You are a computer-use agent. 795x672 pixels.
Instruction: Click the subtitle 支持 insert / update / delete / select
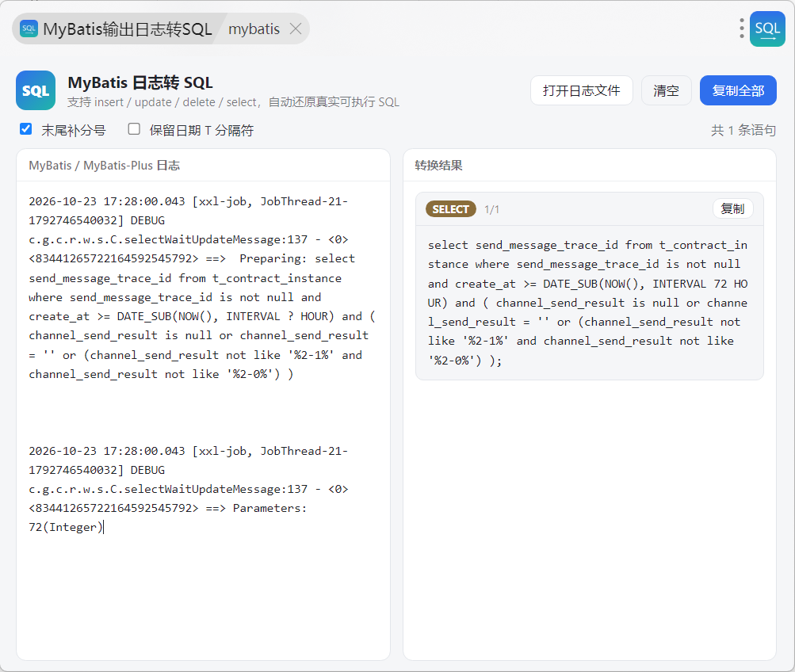233,102
